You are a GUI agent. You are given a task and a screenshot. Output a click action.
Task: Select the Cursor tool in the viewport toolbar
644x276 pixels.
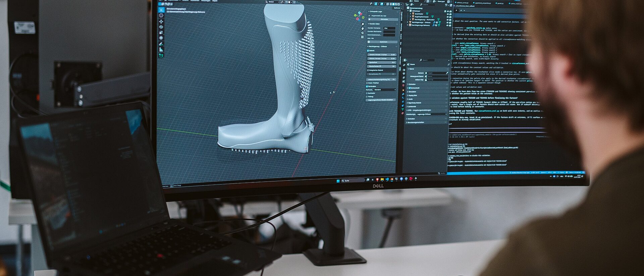[161, 15]
